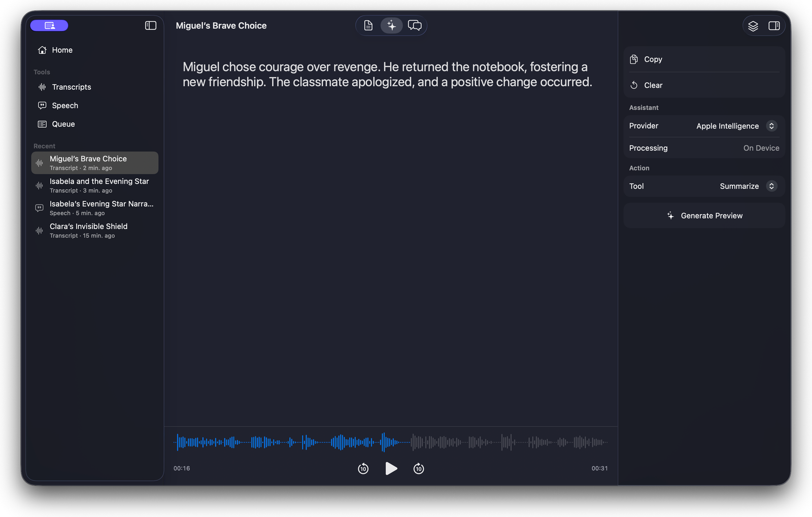Skip back 10 seconds
This screenshot has height=517, width=812.
[x=363, y=468]
